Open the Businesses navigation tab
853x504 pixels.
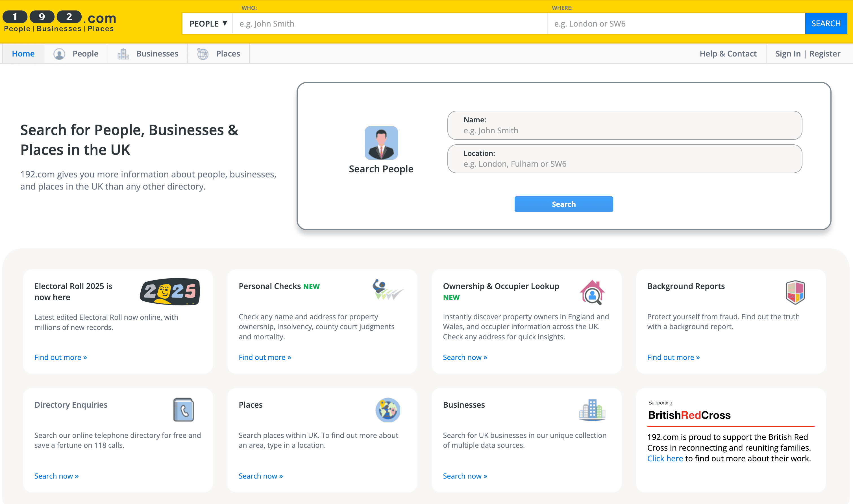tap(148, 54)
